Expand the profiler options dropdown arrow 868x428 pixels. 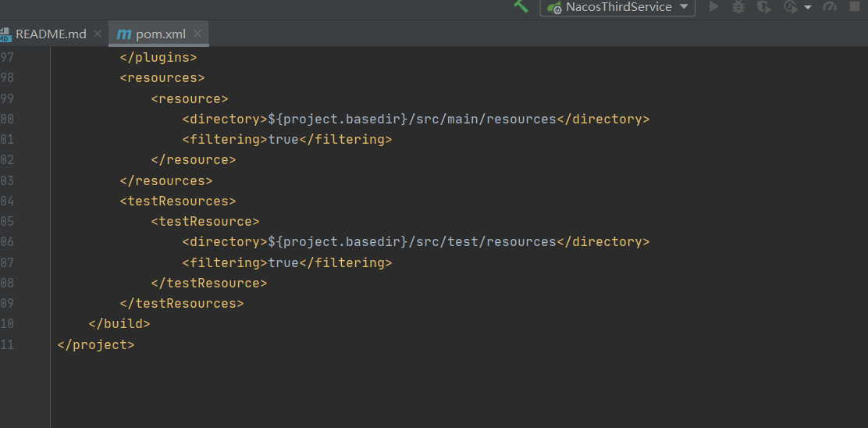[x=808, y=7]
